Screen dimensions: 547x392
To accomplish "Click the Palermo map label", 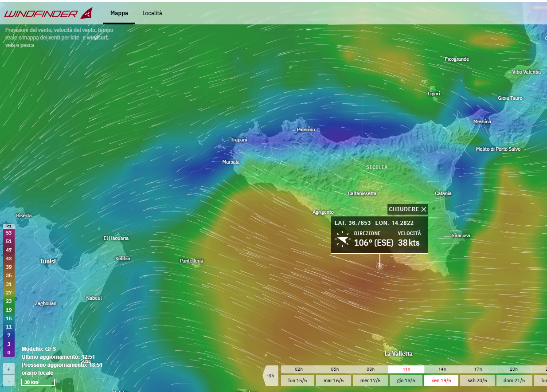I will (306, 129).
